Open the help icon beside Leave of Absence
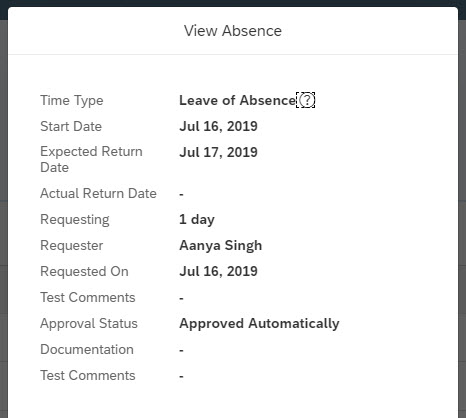The height and width of the screenshot is (418, 466). pos(306,100)
